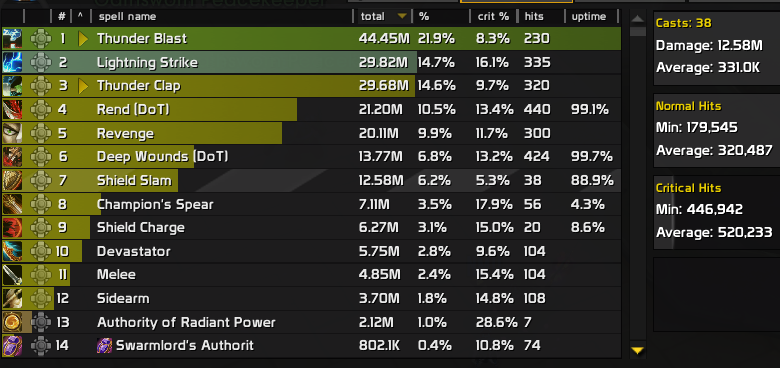Click the Thunder Blast spell icon
Screen dimensions: 780x368
tap(12, 39)
